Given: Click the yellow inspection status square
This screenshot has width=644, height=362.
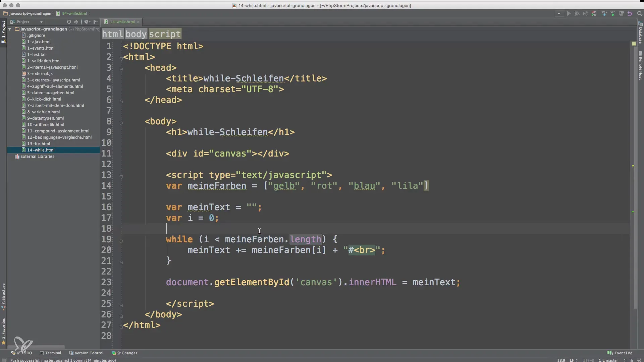Looking at the screenshot, I should (634, 44).
